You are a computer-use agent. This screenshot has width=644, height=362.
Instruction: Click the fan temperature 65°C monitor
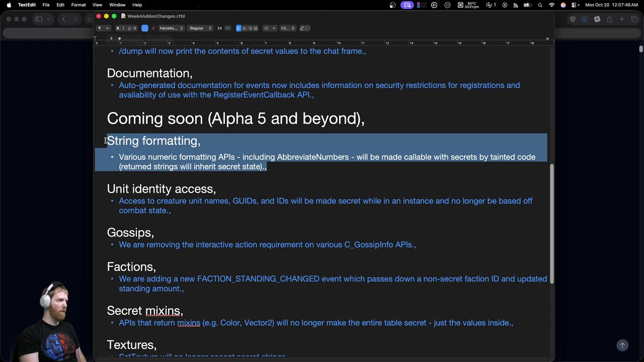(x=467, y=5)
